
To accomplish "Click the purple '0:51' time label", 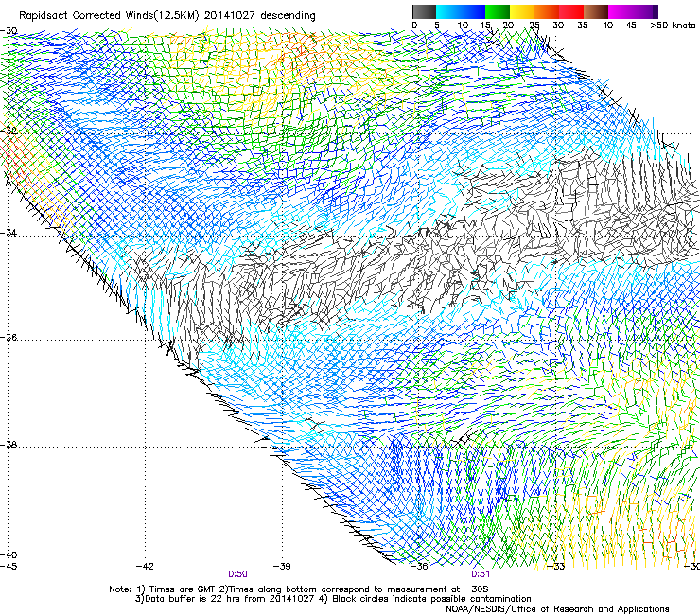I will pyautogui.click(x=481, y=574).
